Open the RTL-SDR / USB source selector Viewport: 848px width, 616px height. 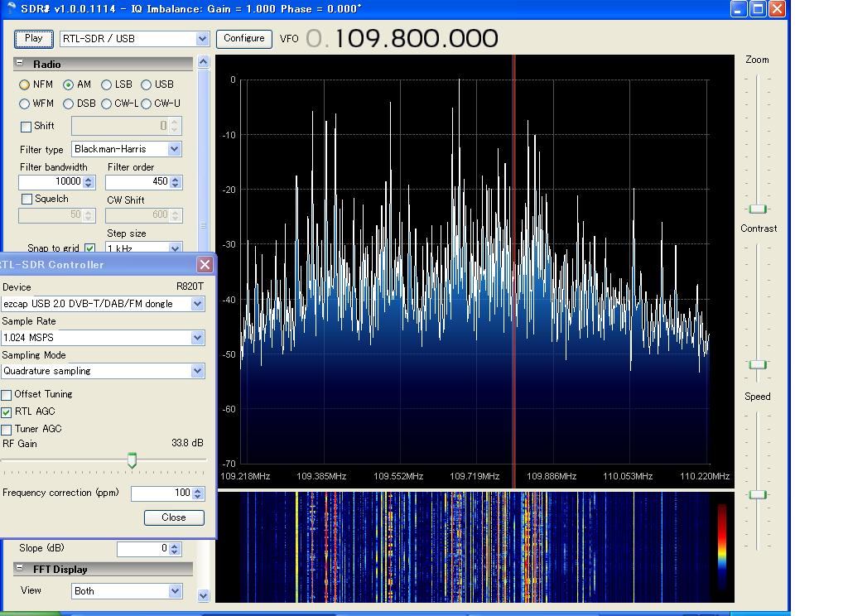pyautogui.click(x=201, y=38)
